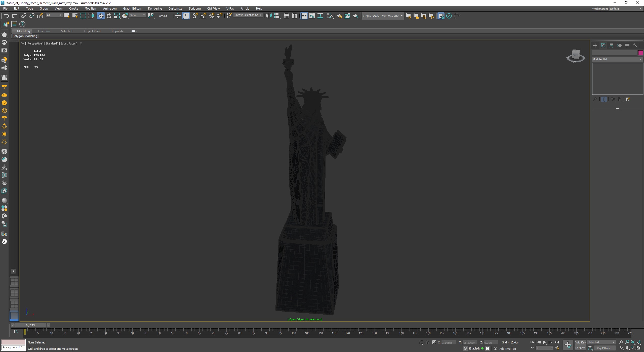Open the selection filter 'All' dropdown
This screenshot has height=352, width=644.
[x=54, y=15]
